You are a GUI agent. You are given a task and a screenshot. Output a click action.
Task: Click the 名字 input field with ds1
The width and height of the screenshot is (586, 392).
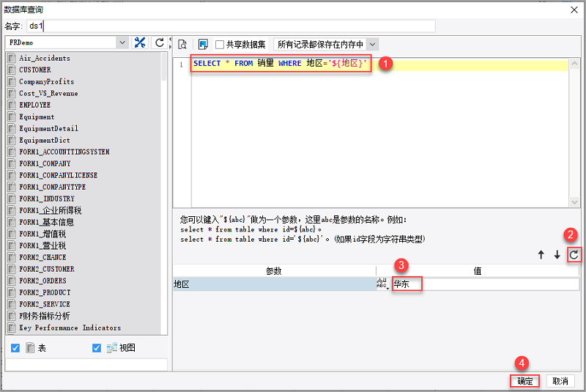(x=231, y=26)
